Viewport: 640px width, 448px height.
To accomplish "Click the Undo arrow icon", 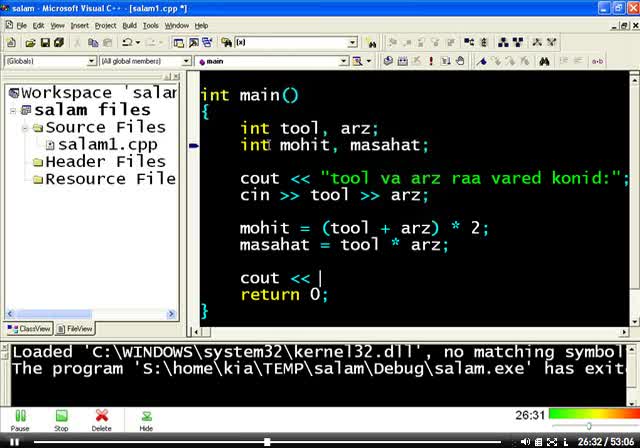I will tap(127, 42).
